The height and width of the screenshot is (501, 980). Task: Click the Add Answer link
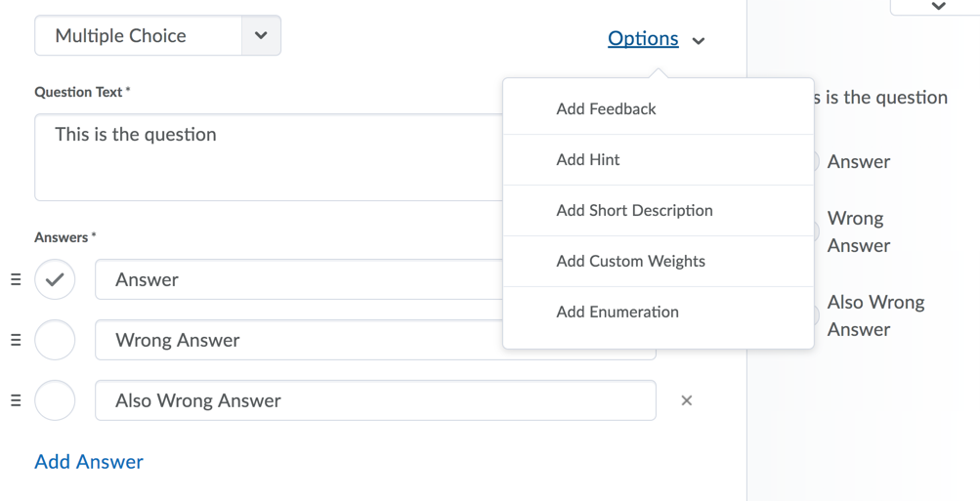click(89, 462)
